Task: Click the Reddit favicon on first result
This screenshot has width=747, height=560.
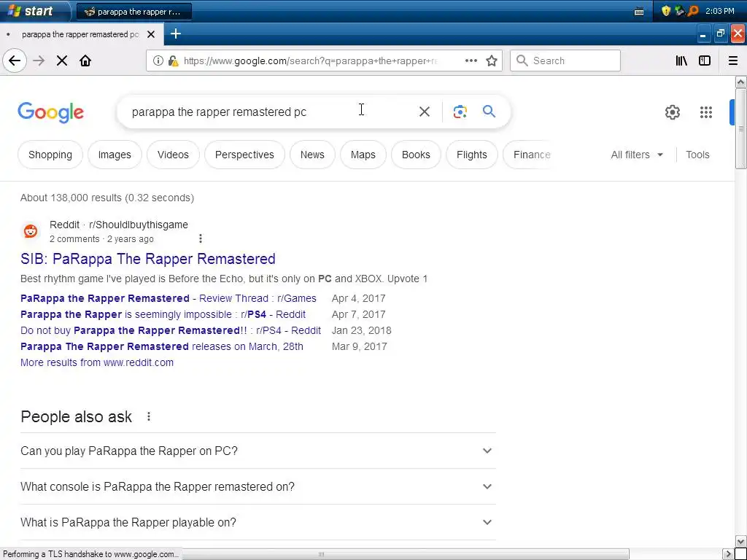Action: 31,231
